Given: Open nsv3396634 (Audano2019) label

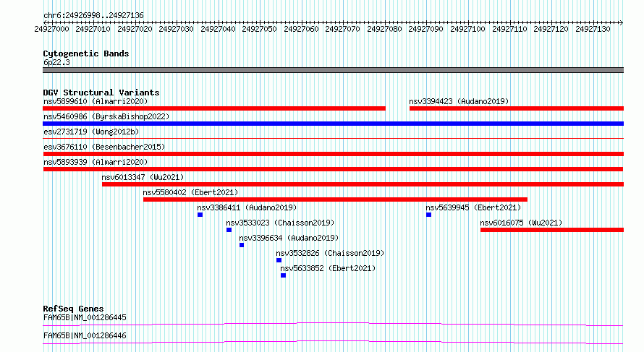Looking at the screenshot, I should tap(289, 238).
